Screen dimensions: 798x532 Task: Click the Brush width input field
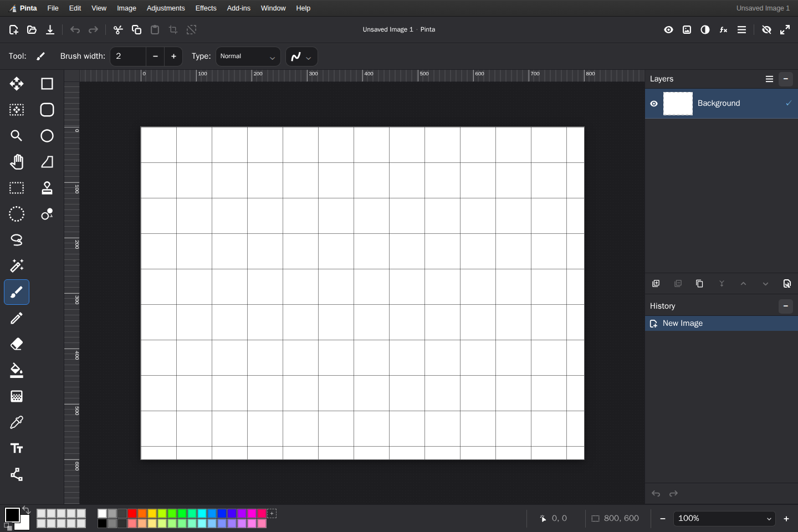click(x=128, y=57)
